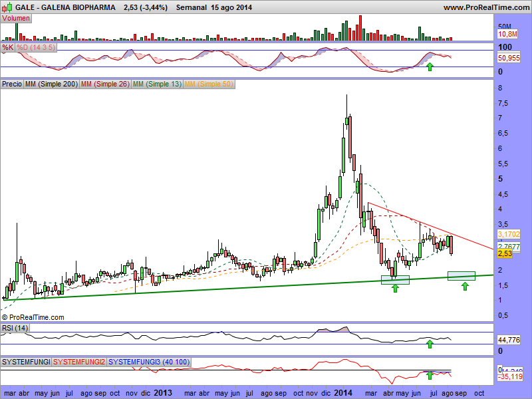Click the 6,5 price axis label
This screenshot has width=532, height=399.
tap(503, 134)
